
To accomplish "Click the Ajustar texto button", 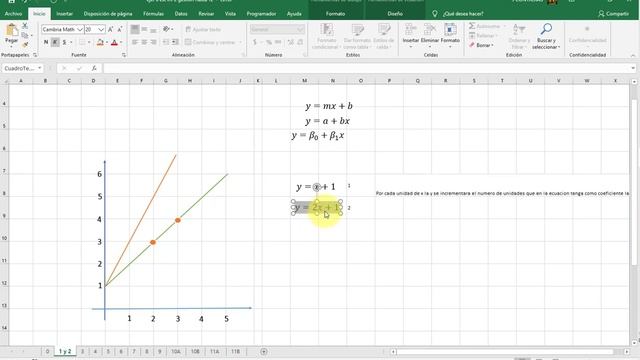I will tap(203, 29).
